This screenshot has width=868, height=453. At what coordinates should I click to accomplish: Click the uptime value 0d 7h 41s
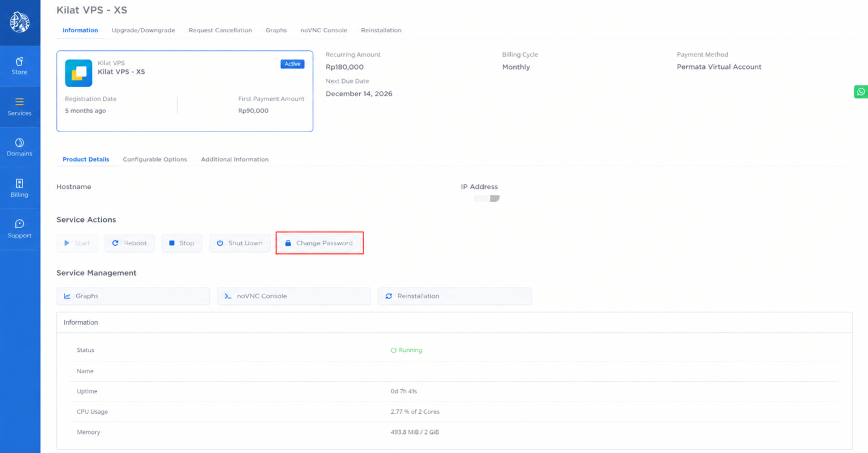pos(403,391)
